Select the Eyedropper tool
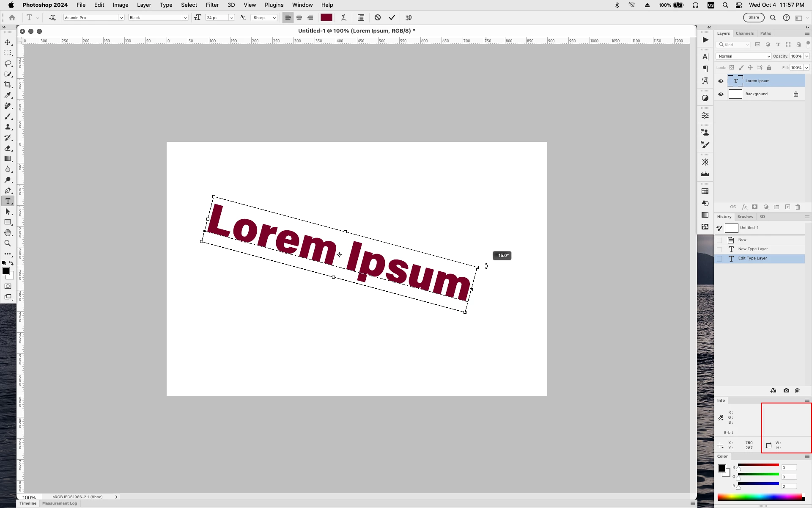 [x=8, y=95]
